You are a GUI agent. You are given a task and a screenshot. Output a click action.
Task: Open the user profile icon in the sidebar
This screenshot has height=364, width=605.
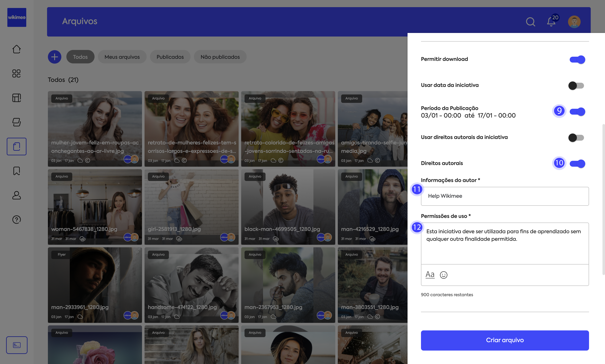click(x=16, y=195)
